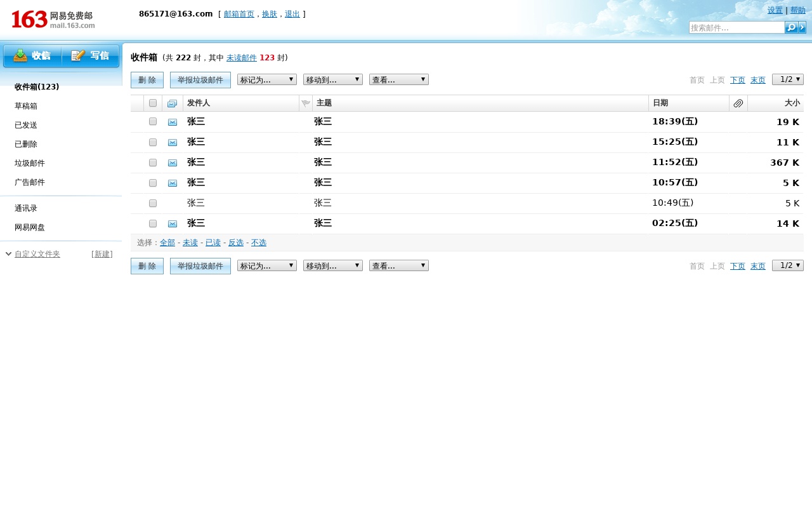Open 通讯录 contacts in sidebar
Screen dimensions: 812x508
tap(26, 208)
